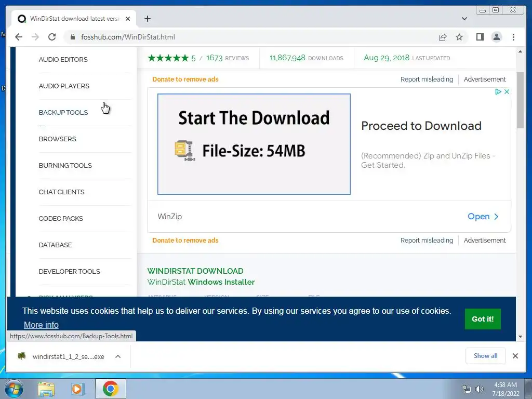Image resolution: width=532 pixels, height=399 pixels.
Task: Open Chrome's three-dot menu
Action: tap(513, 37)
